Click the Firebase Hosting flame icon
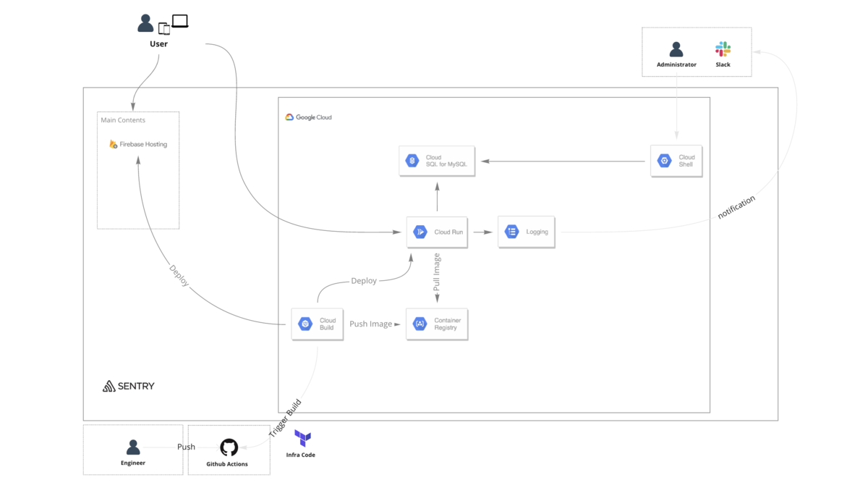The height and width of the screenshot is (488, 868). pyautogui.click(x=113, y=144)
